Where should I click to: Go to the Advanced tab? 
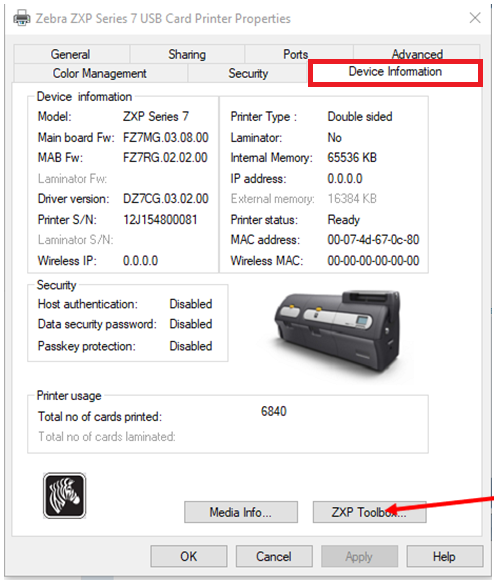(417, 54)
